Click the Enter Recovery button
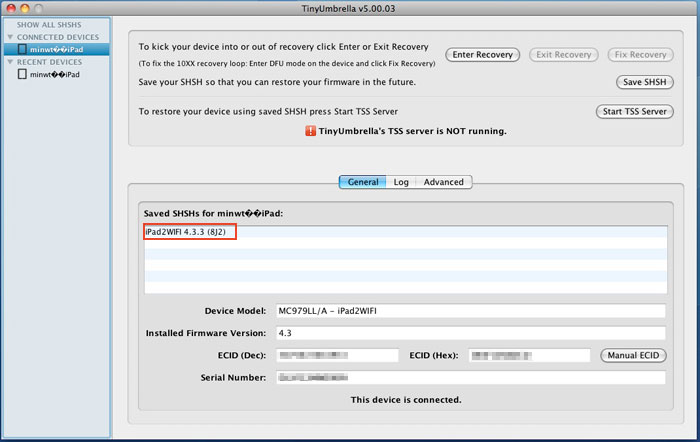 click(x=483, y=54)
